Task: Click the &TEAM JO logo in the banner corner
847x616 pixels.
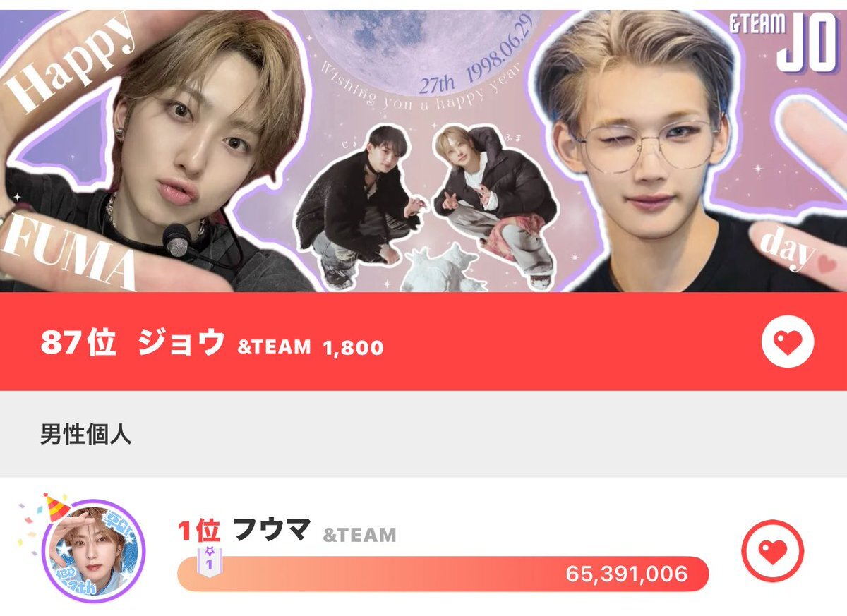Action: click(782, 43)
